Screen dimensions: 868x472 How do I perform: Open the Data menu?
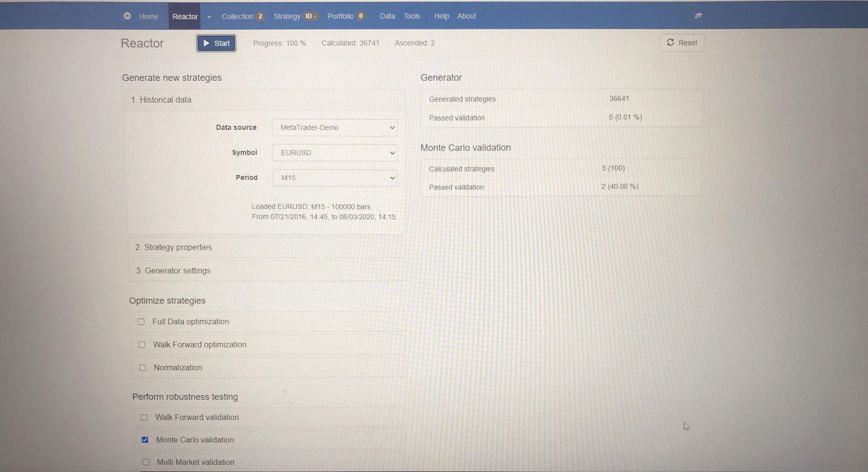click(388, 16)
